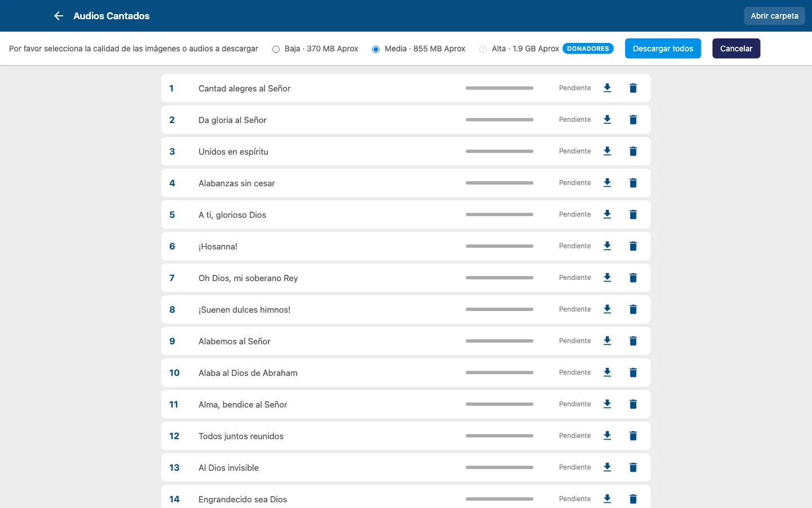Delete 'Da gloria al Señor' audio

[633, 120]
